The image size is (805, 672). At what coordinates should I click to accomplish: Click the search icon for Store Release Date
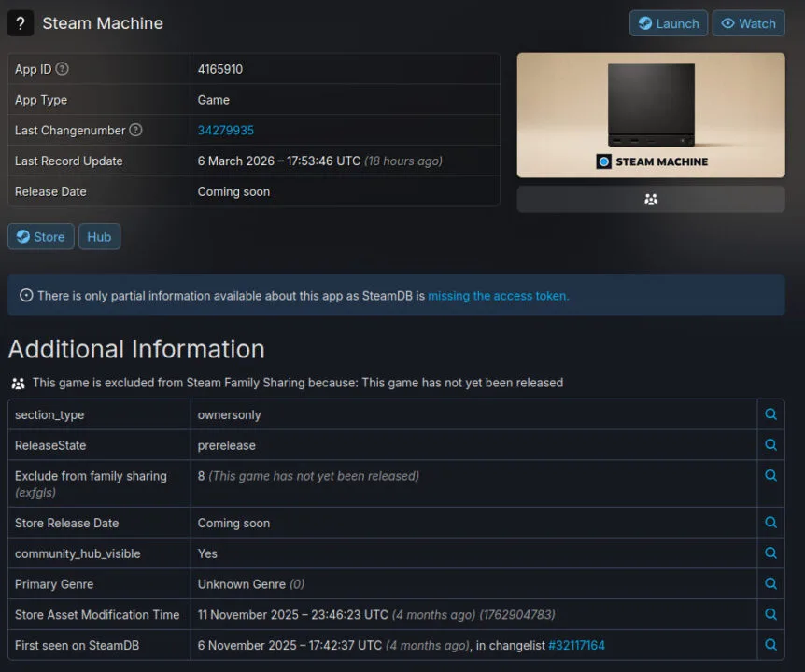(771, 523)
